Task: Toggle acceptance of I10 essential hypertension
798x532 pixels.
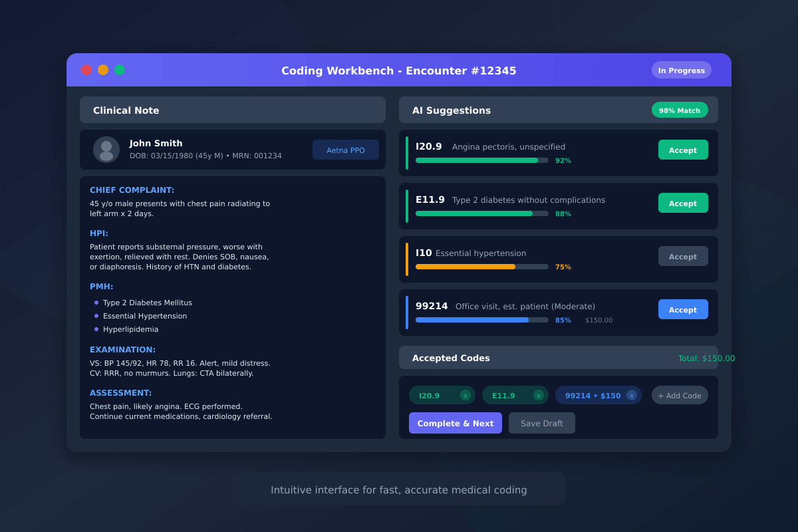Action: 683,256
